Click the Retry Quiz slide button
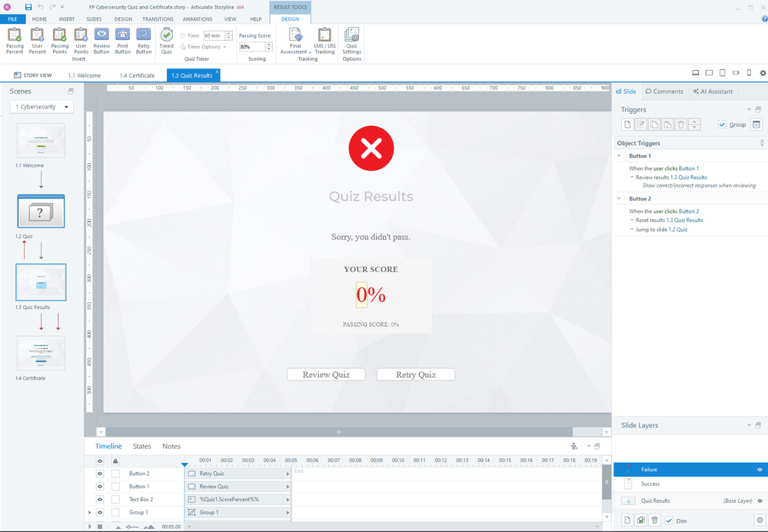The height and width of the screenshot is (532, 768). click(416, 374)
